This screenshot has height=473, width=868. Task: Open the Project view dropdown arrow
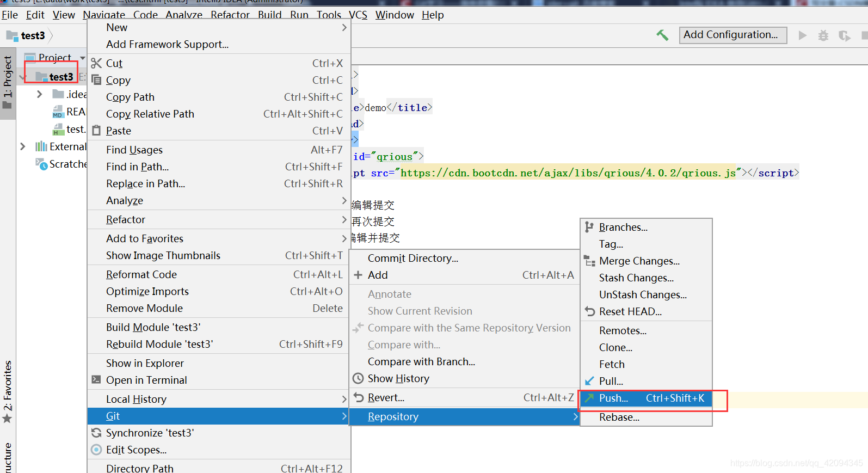click(x=83, y=58)
